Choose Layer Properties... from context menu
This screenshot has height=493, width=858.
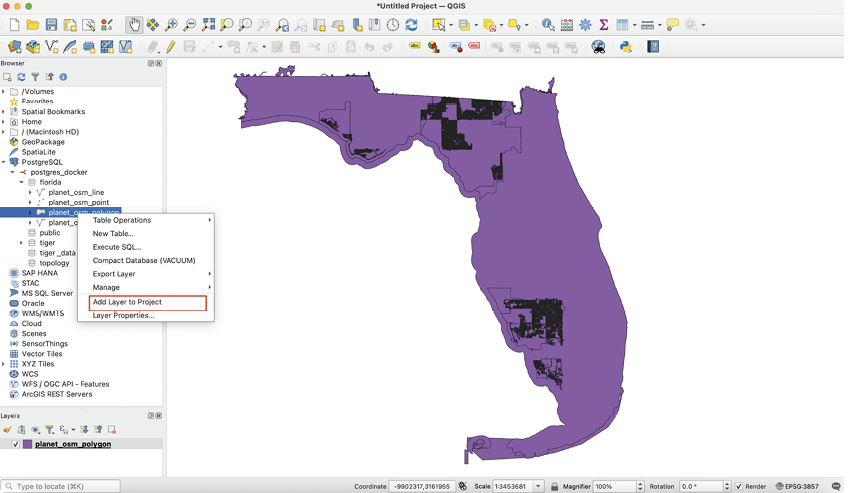(146, 315)
